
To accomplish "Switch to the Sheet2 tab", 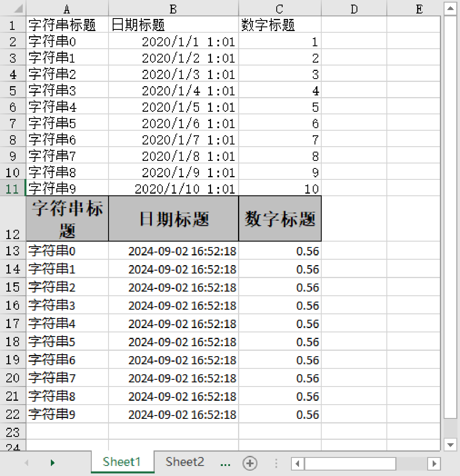I will [x=185, y=462].
